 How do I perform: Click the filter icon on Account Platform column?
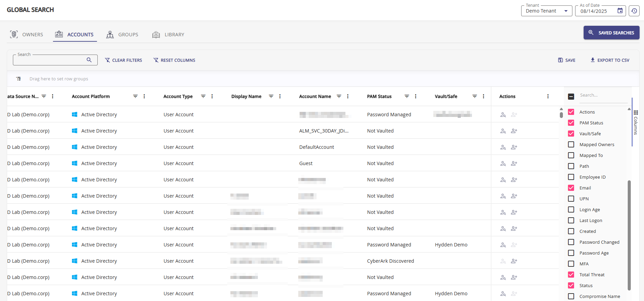135,96
